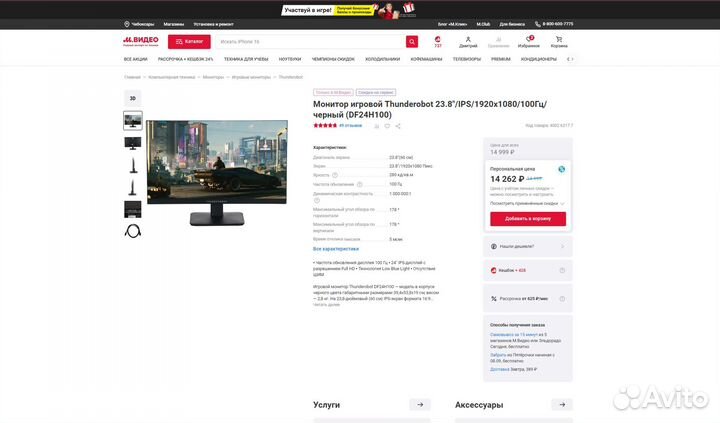This screenshot has height=423, width=720.
Task: Advance category menu with right chevron arrow
Action: pyautogui.click(x=572, y=59)
